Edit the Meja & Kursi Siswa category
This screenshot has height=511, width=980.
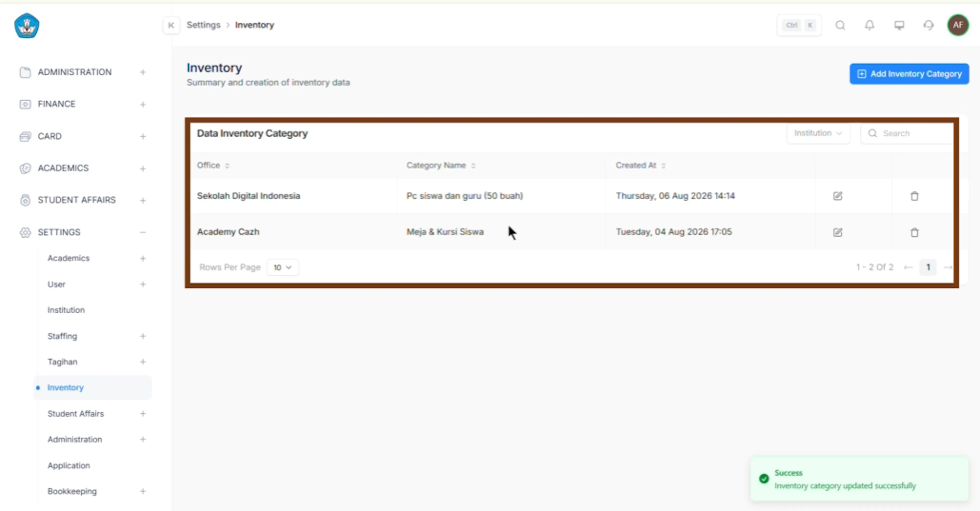[837, 232]
